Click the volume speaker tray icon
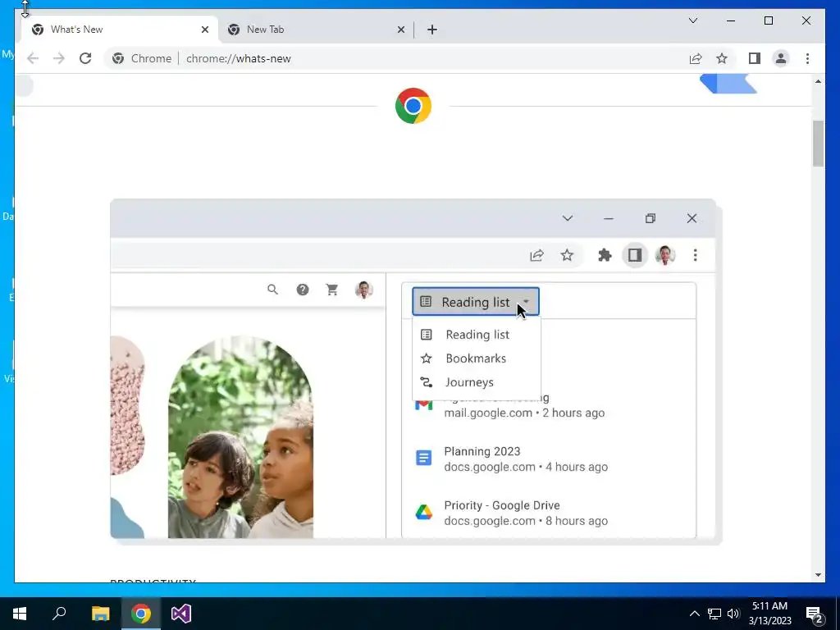The image size is (840, 630). 733,614
